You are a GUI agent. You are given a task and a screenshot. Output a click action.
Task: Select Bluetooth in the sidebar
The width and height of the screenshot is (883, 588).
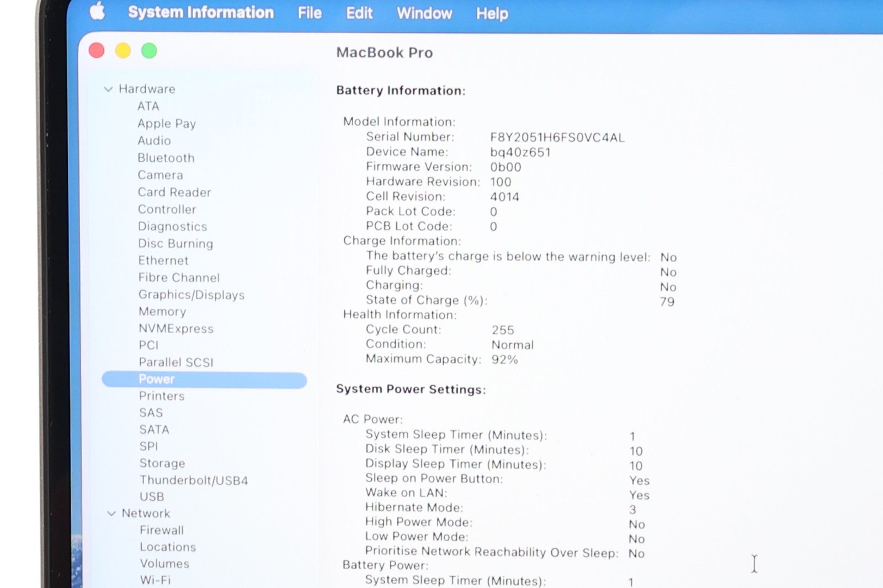click(166, 158)
